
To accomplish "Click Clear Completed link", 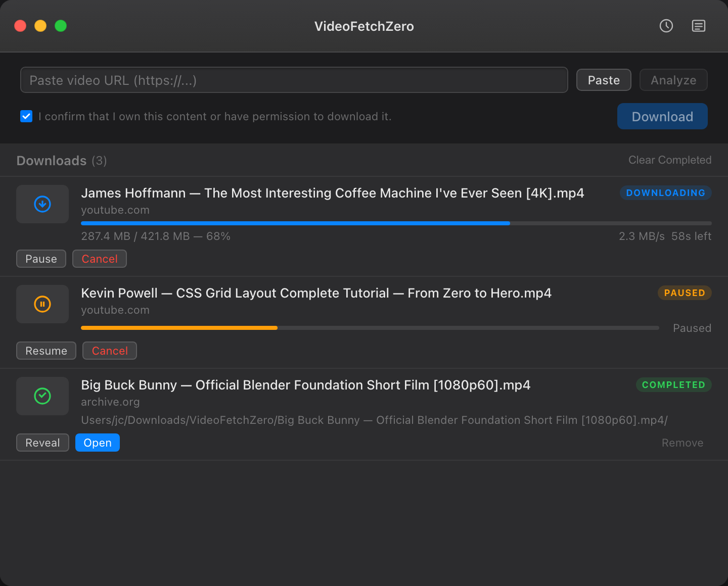I will tap(670, 160).
